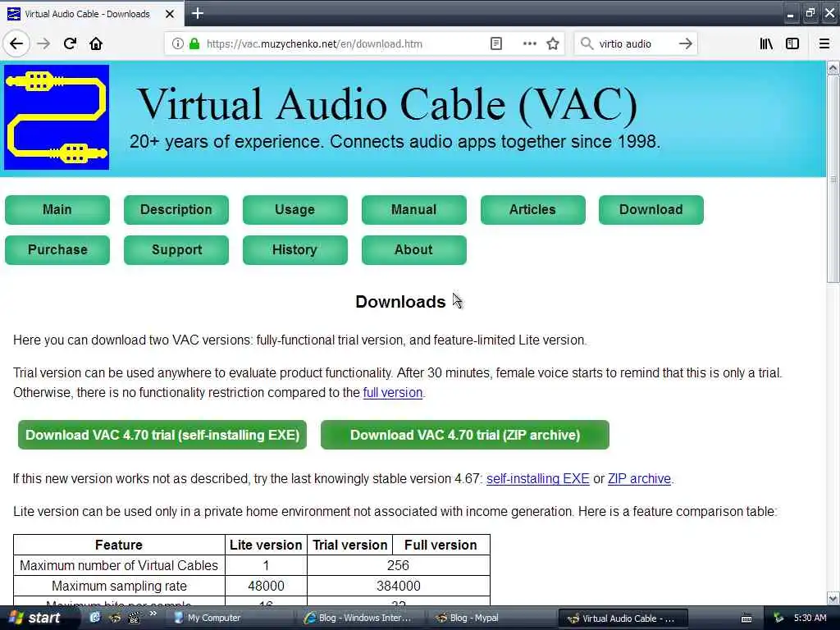The width and height of the screenshot is (840, 630).
Task: Click the Lite version column header
Action: click(266, 545)
